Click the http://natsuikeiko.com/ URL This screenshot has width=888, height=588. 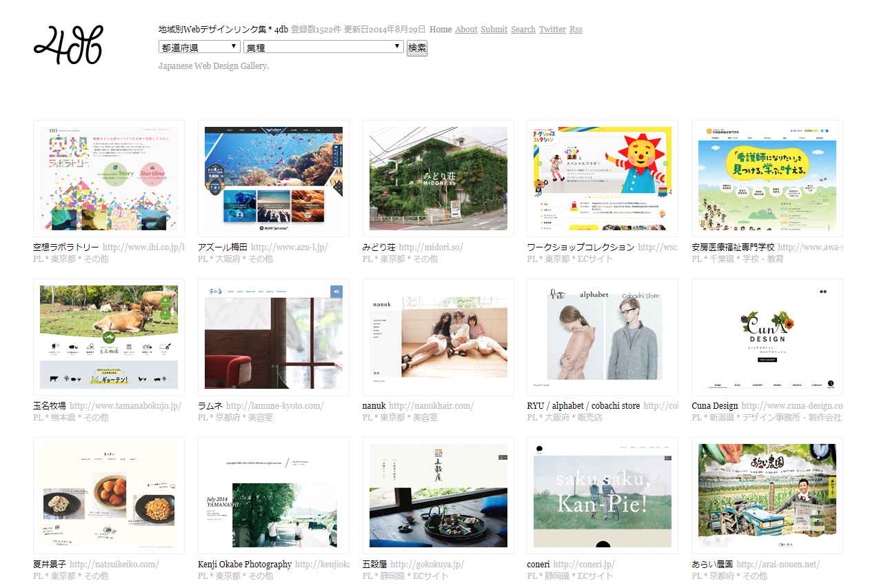(114, 565)
